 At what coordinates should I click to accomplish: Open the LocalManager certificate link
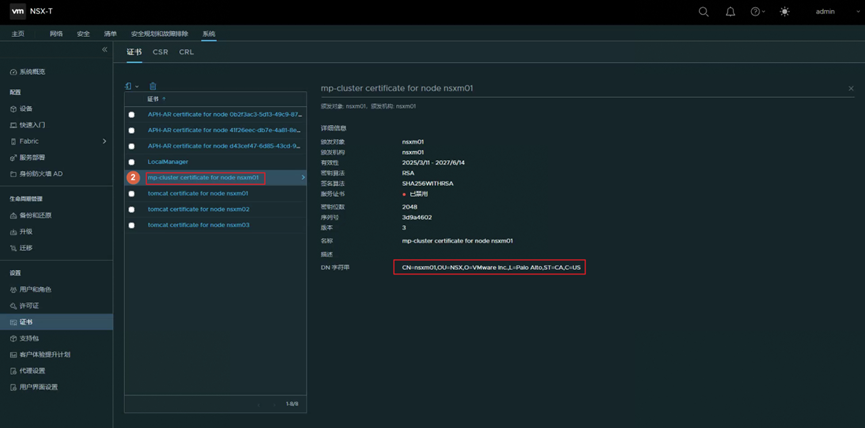click(x=168, y=162)
